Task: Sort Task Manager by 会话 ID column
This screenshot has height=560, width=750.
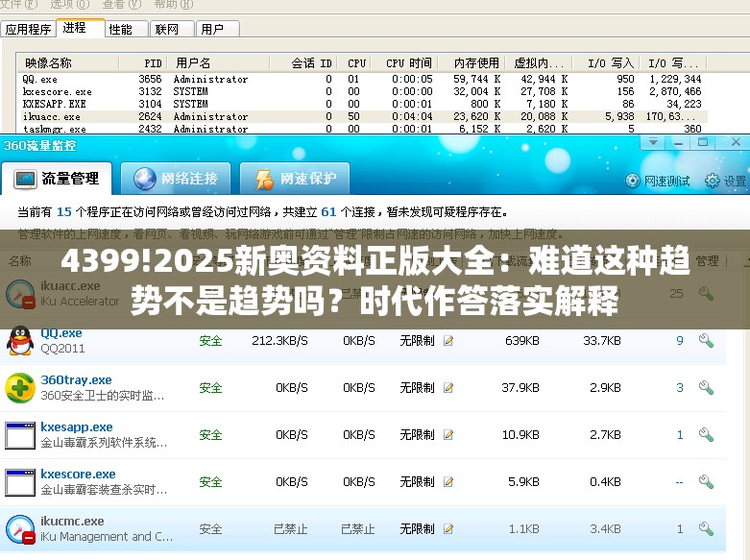Action: coord(303,63)
